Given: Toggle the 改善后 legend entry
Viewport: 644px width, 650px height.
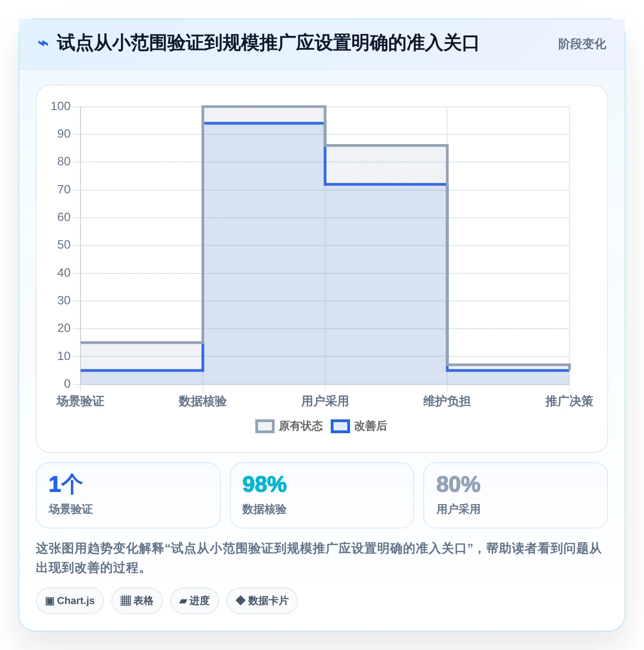Looking at the screenshot, I should click(359, 426).
